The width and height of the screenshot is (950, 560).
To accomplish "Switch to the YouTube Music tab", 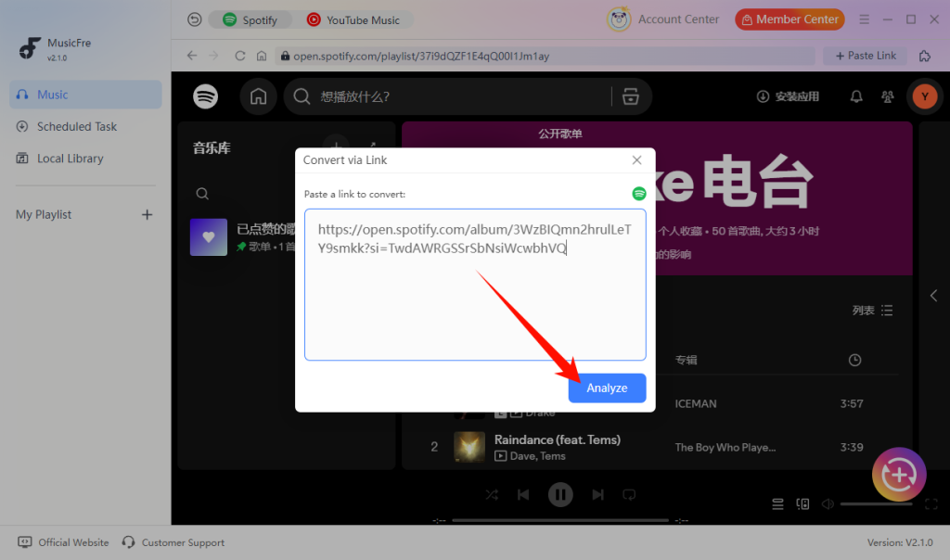I will (353, 20).
